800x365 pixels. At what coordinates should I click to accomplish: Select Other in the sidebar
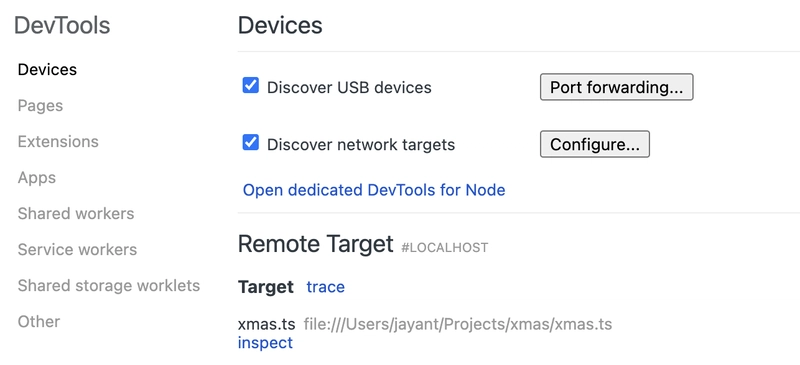(39, 322)
